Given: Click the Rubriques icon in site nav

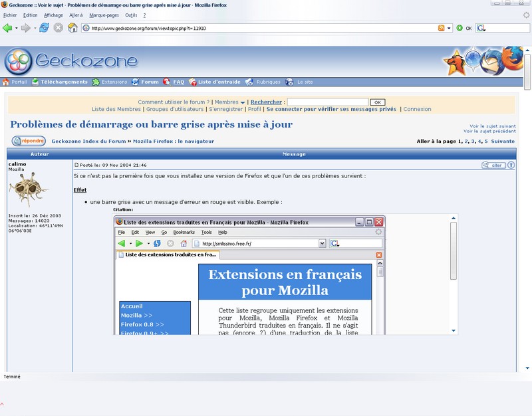Looking at the screenshot, I should [x=249, y=82].
